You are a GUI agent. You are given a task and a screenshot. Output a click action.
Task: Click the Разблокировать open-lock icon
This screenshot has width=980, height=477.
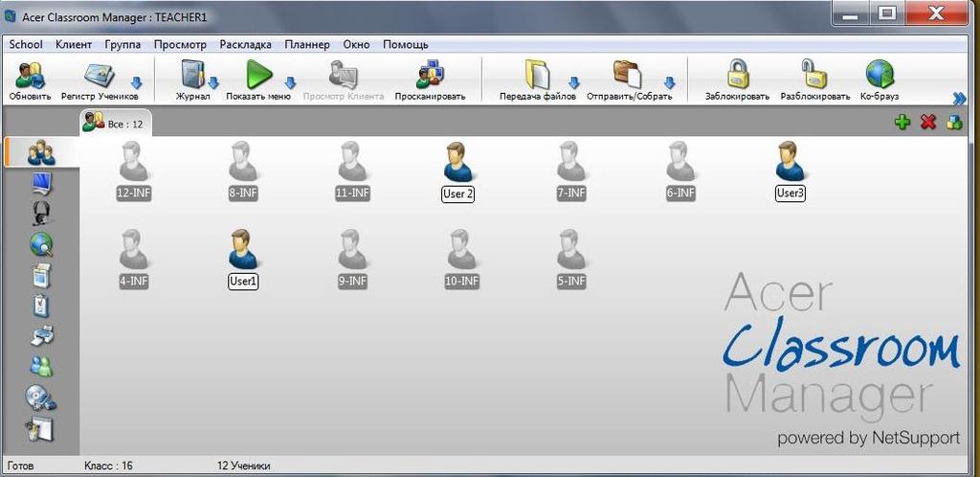point(814,75)
